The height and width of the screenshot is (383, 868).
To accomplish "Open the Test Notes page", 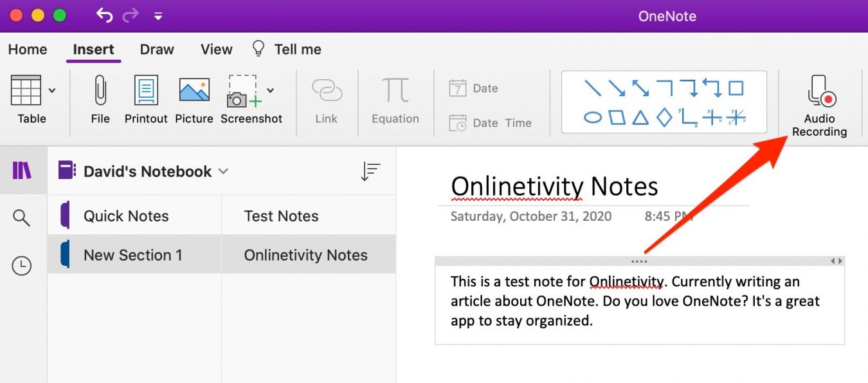I will pos(309,216).
